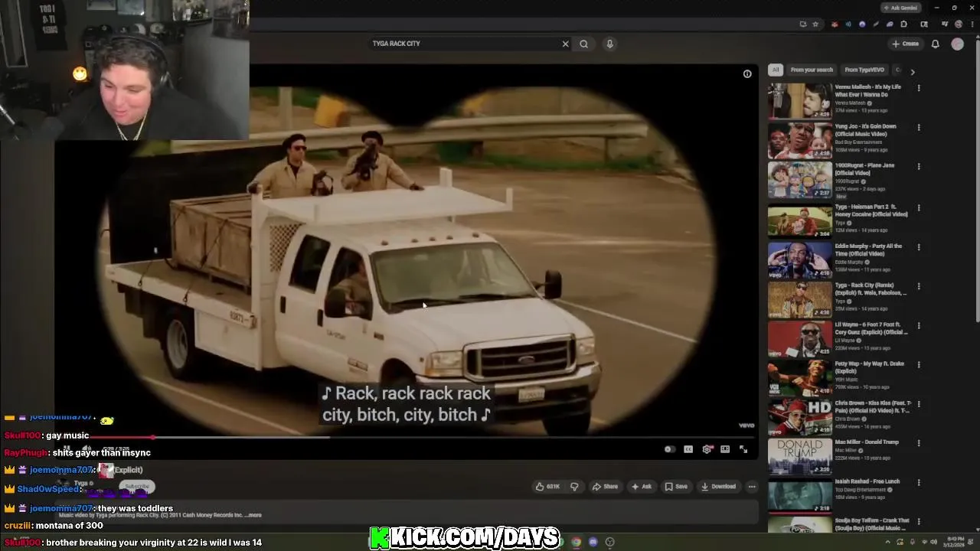Viewport: 980px width, 551px height.
Task: Open video settings gear
Action: coord(707,449)
